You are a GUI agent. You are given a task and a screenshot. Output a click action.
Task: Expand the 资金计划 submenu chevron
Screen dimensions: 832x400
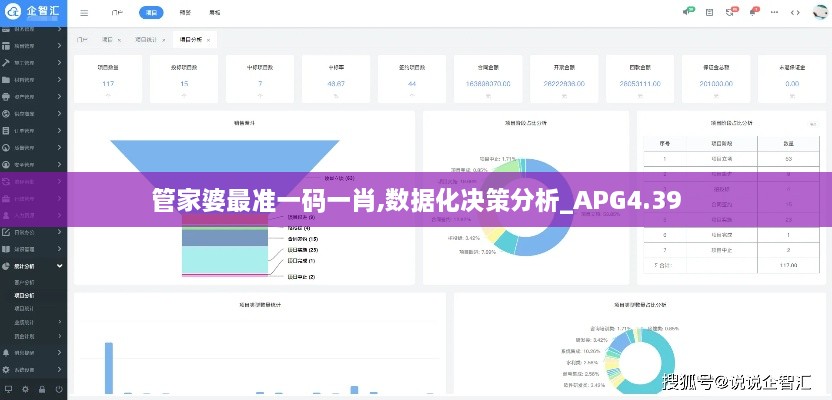tap(59, 336)
